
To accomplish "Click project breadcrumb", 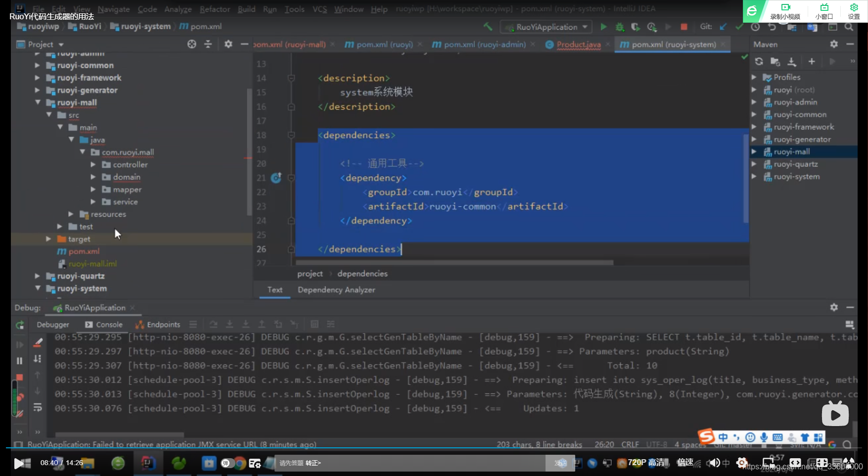I will tap(310, 273).
